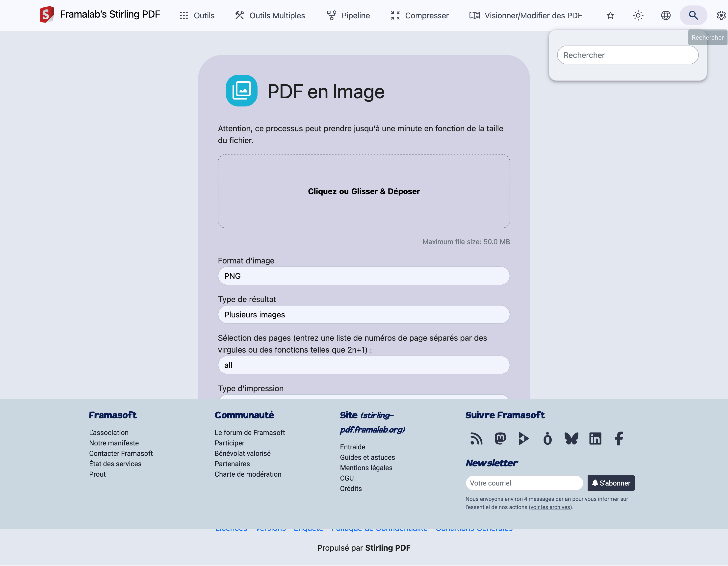Click the Entraide link

tap(353, 447)
